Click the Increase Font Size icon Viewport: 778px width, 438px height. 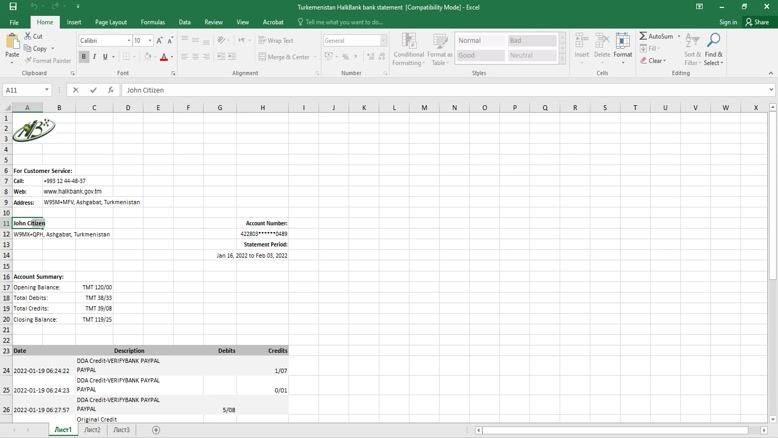[x=160, y=41]
